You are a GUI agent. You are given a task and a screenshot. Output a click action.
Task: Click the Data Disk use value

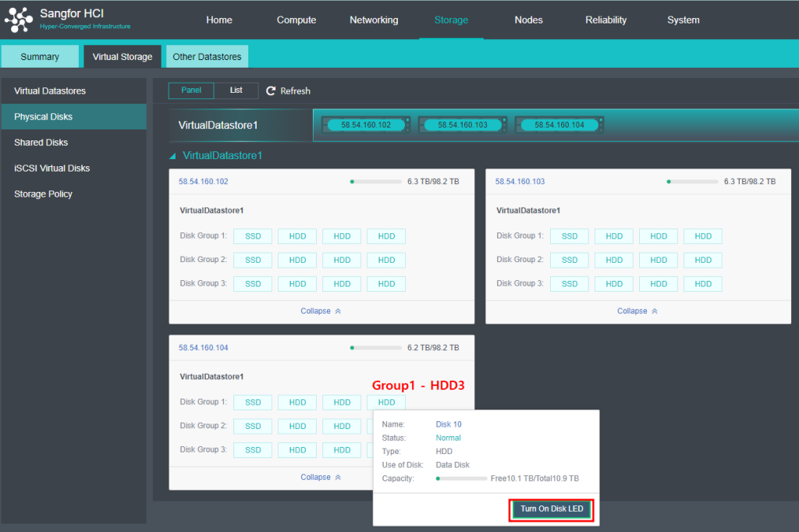453,465
